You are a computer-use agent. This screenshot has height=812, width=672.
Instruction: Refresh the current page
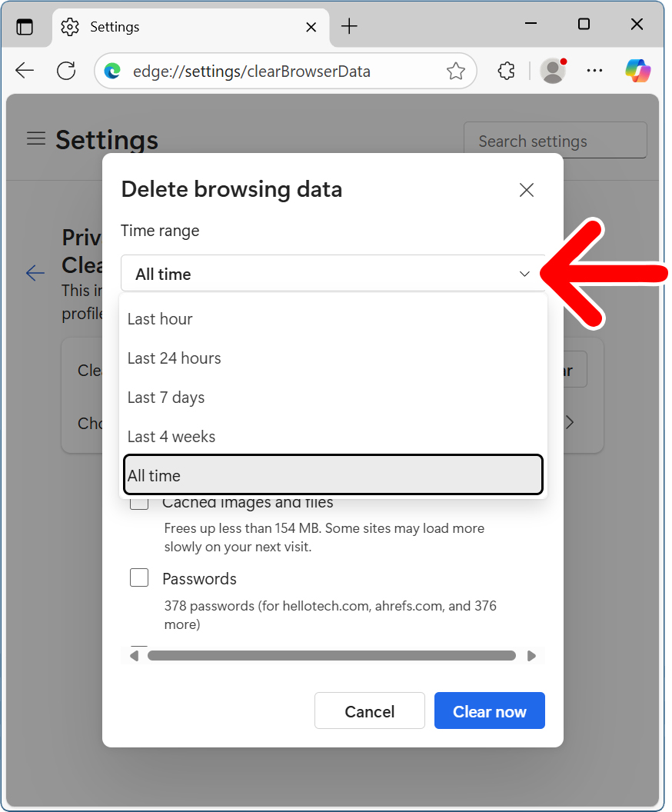(x=67, y=72)
